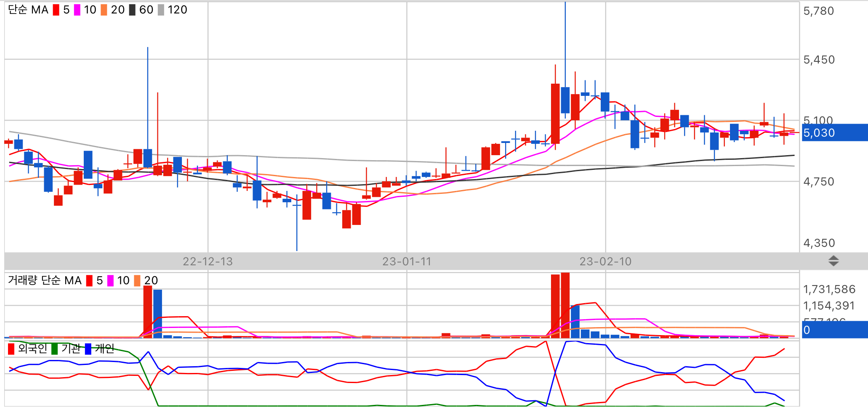Image resolution: width=868 pixels, height=415 pixels.
Task: Click the blue volume value 0 tag
Action: tap(835, 330)
